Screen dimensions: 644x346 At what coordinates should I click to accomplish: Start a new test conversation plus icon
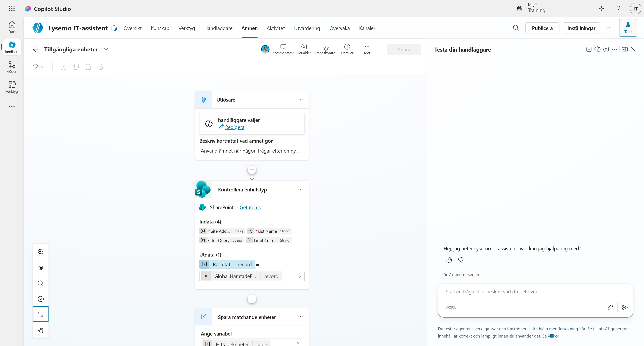pos(589,49)
